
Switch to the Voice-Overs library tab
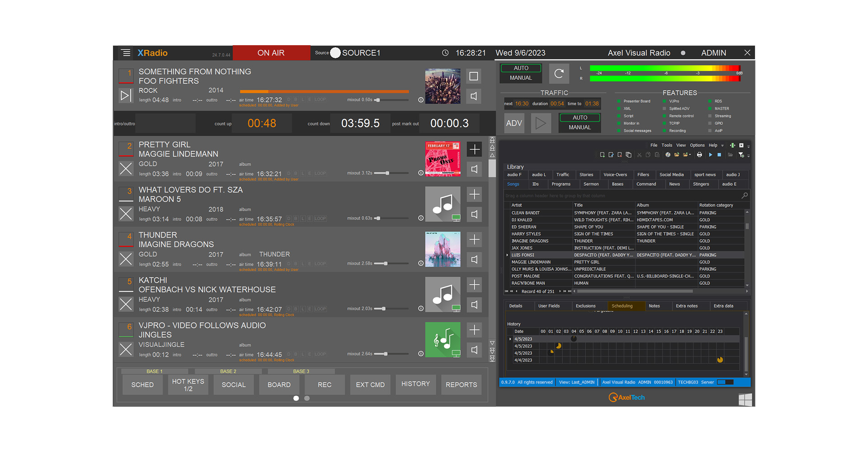click(615, 175)
